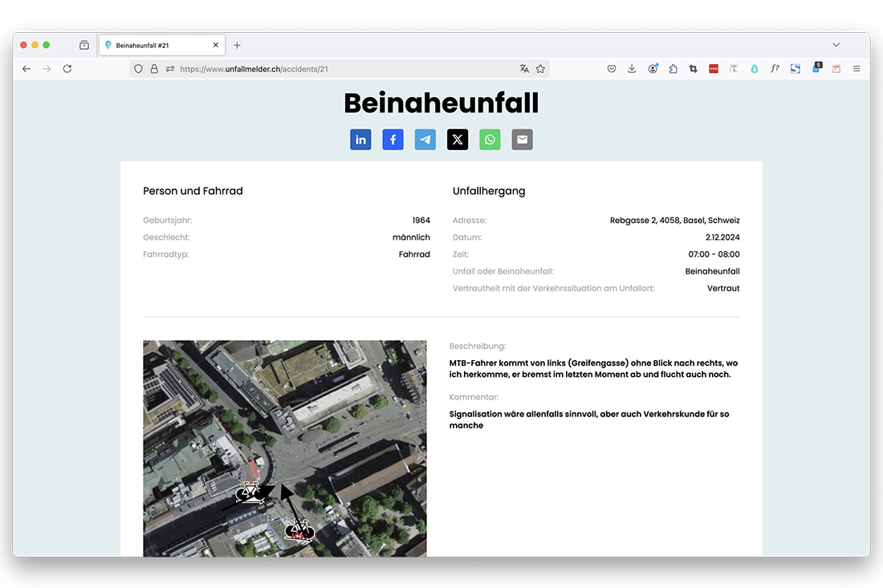Open the Firefox hamburger menu
Screen dimensions: 883x588
857,69
